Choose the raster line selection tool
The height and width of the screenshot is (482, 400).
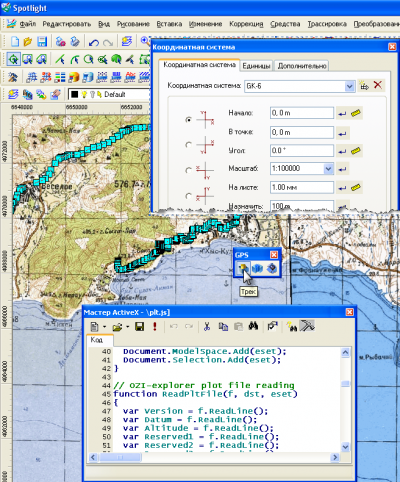[60, 59]
